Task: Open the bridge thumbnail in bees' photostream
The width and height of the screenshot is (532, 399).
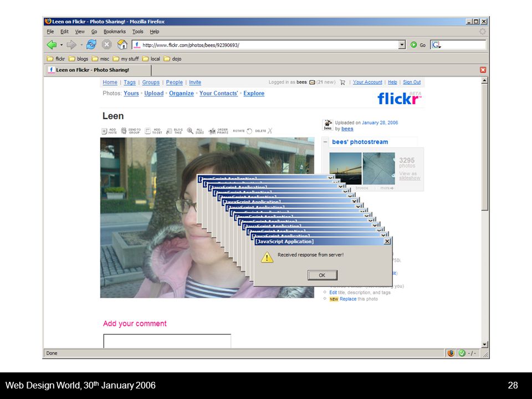Action: coord(345,168)
